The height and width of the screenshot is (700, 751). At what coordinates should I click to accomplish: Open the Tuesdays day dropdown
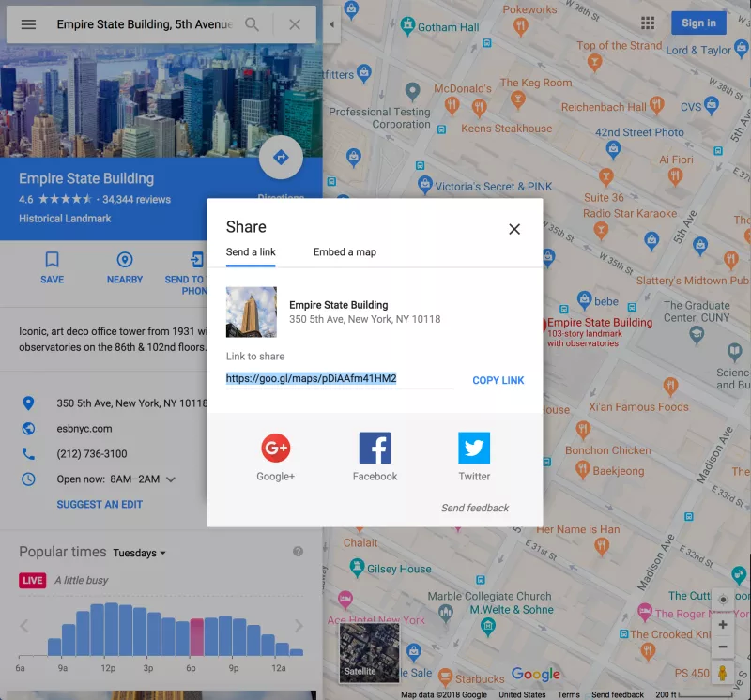coord(139,553)
